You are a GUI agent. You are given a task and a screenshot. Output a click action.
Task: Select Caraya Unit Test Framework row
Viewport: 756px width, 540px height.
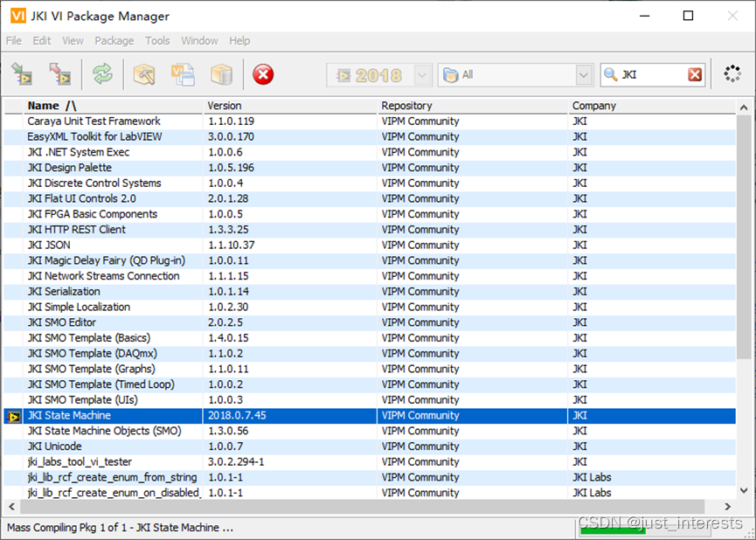point(370,121)
